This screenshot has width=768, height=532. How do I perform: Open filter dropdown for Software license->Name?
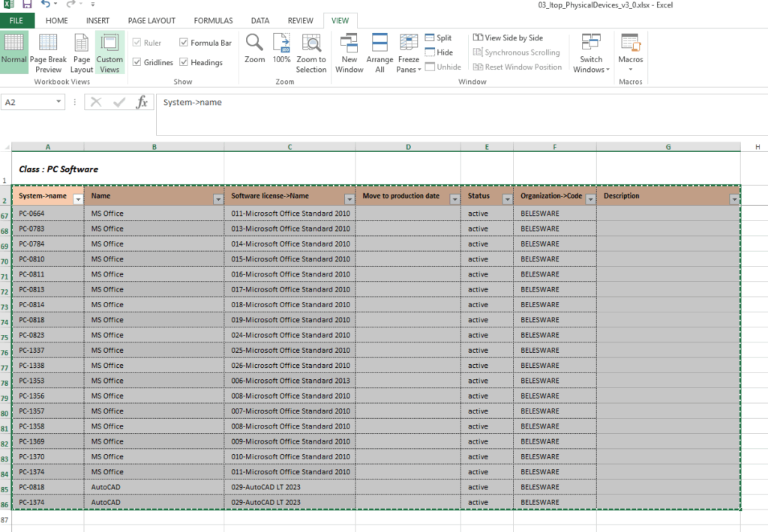pos(349,199)
